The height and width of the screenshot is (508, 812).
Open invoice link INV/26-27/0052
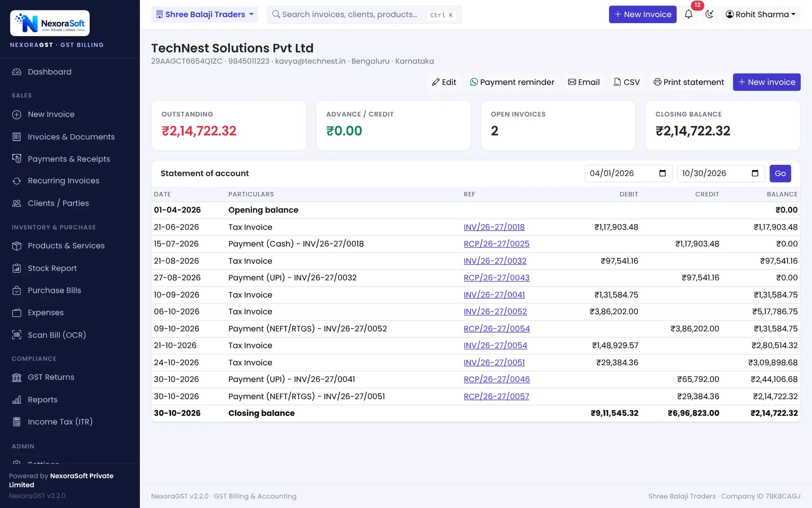495,312
